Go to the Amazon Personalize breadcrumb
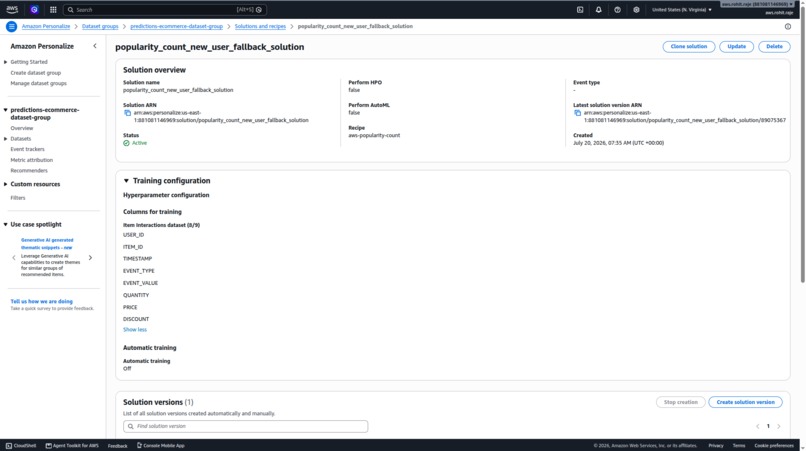 [46, 26]
